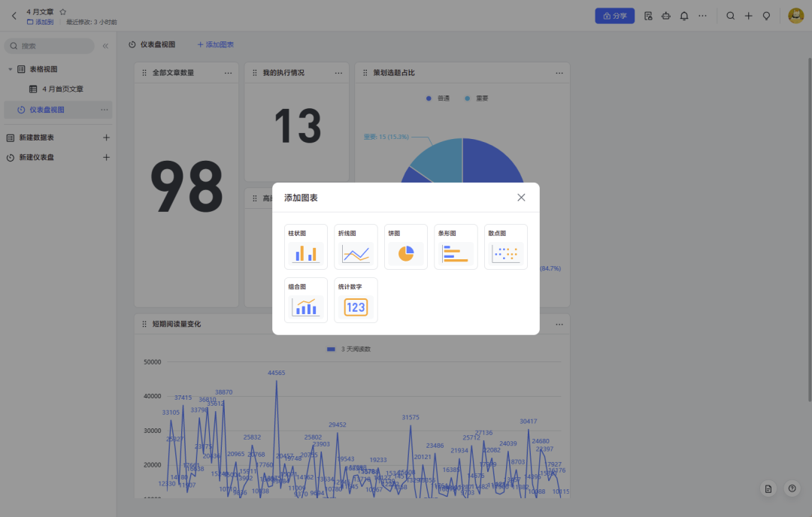812x517 pixels.
Task: Open options menu of 短期阅读量变化 card
Action: tap(559, 325)
